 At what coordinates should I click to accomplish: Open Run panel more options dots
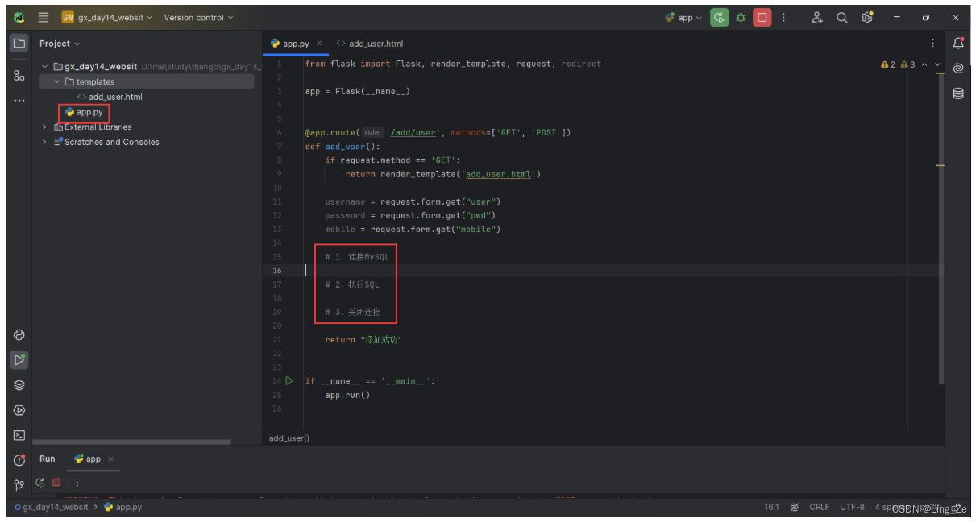77,483
